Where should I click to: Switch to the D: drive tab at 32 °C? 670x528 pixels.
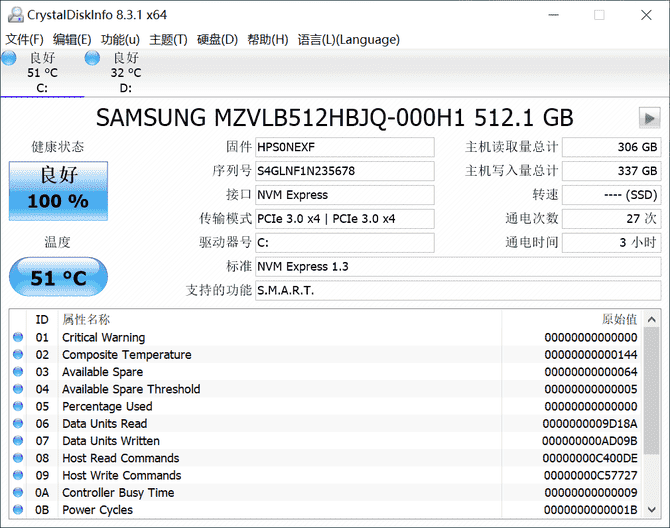coord(126,73)
